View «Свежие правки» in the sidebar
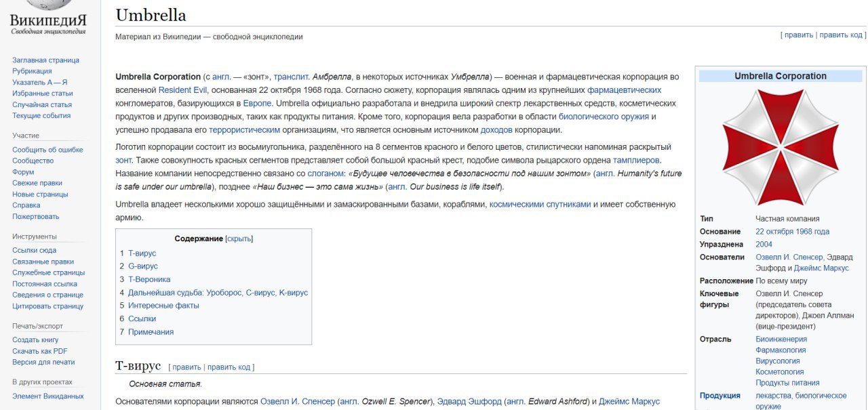868x410 pixels. tap(37, 183)
